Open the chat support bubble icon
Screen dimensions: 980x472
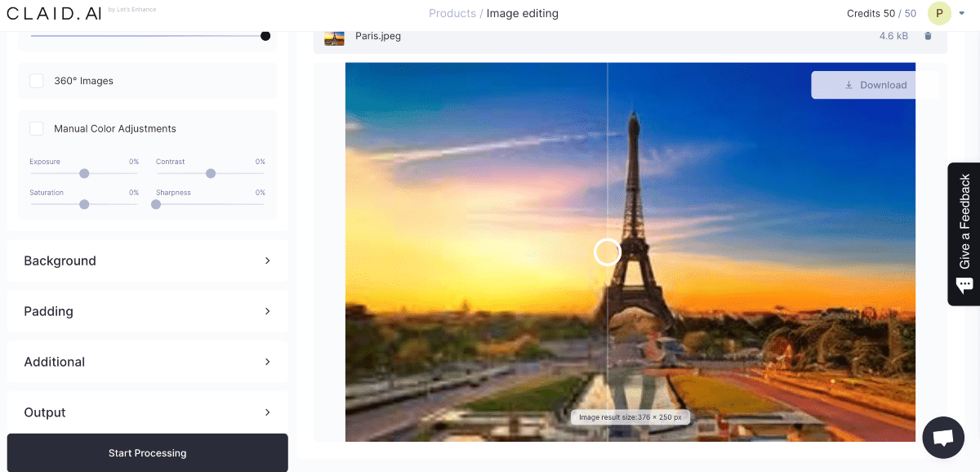942,437
